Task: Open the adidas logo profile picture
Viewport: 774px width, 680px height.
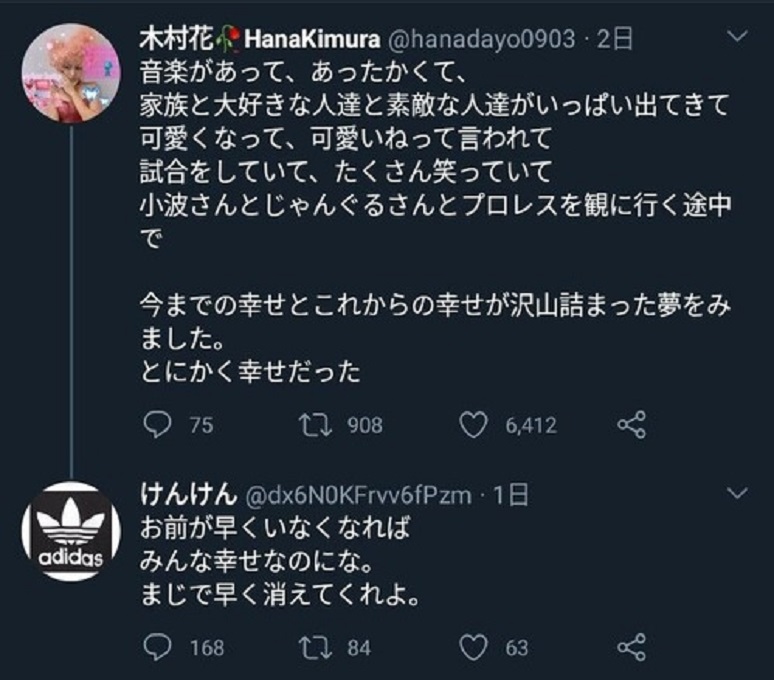Action: 71,531
